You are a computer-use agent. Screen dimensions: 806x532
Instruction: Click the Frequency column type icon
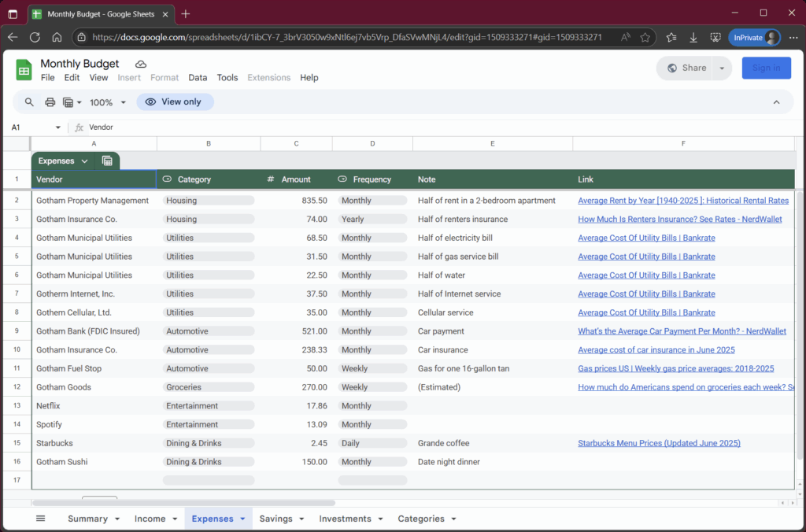[342, 179]
